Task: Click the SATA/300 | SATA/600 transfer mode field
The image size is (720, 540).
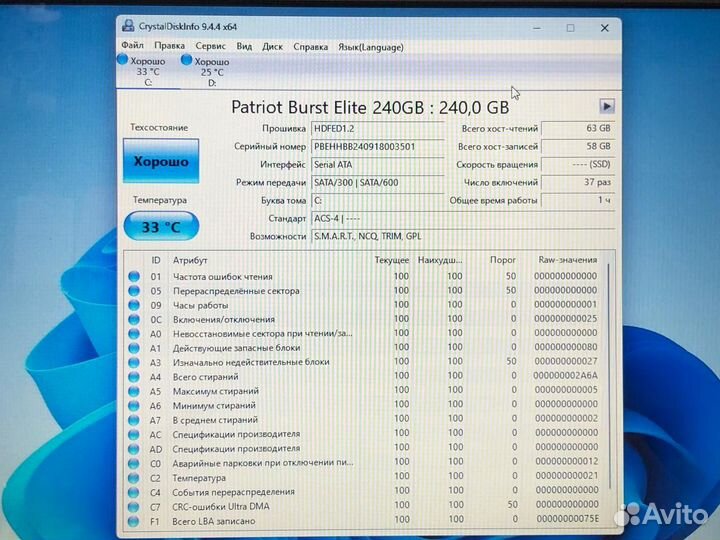Action: (377, 182)
